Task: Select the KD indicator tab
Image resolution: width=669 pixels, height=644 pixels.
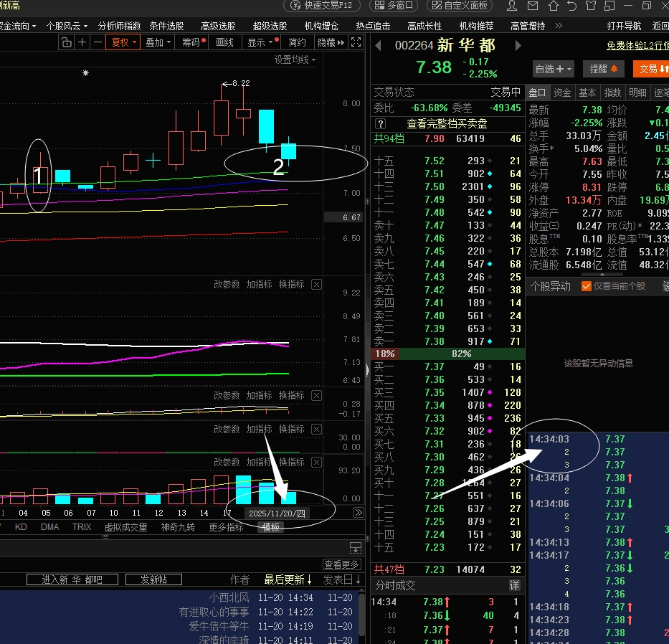Action: (21, 527)
